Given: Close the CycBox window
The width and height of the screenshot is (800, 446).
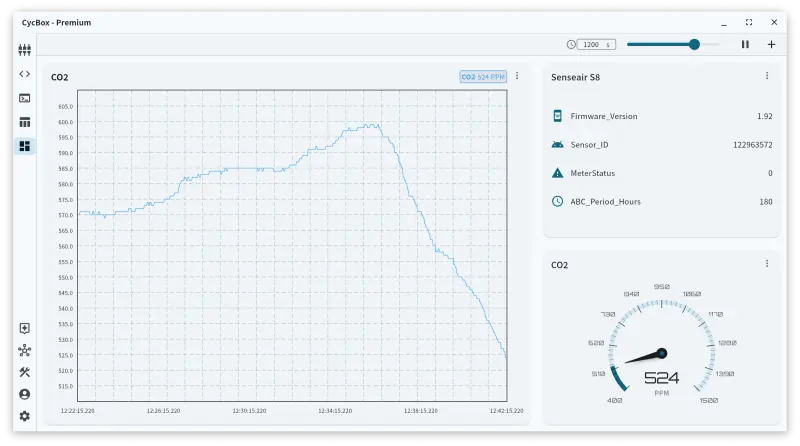Looking at the screenshot, I should coord(774,22).
